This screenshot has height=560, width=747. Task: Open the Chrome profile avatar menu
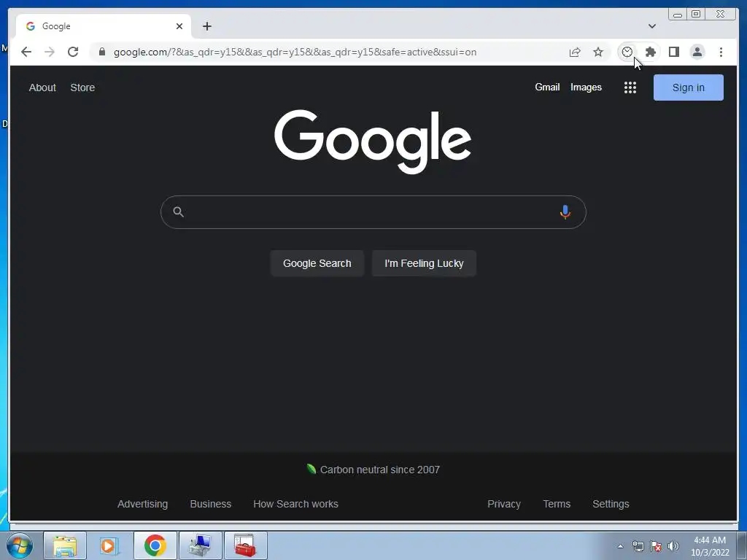coord(697,52)
